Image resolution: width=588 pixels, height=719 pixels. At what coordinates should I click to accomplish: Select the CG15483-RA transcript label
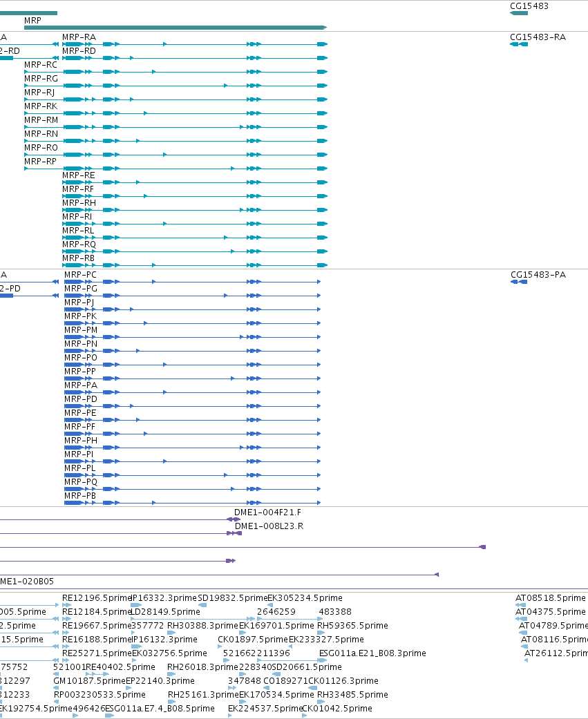538,37
